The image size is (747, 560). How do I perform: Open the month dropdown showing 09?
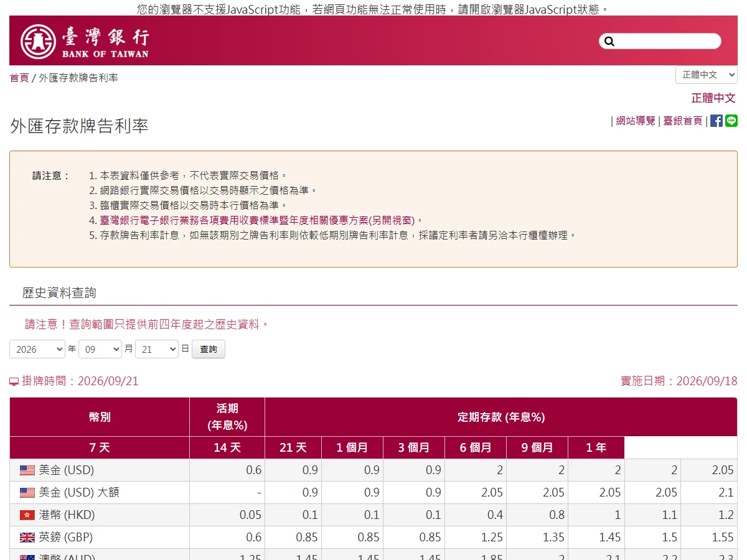tap(100, 349)
